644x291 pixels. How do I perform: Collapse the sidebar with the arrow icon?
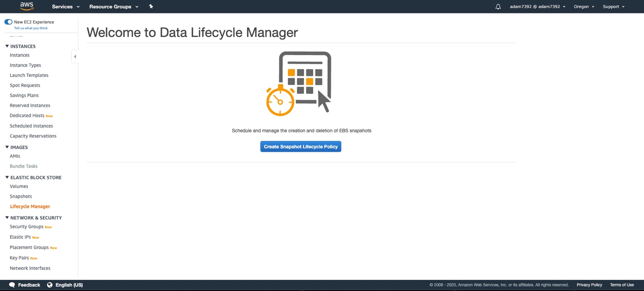click(75, 56)
